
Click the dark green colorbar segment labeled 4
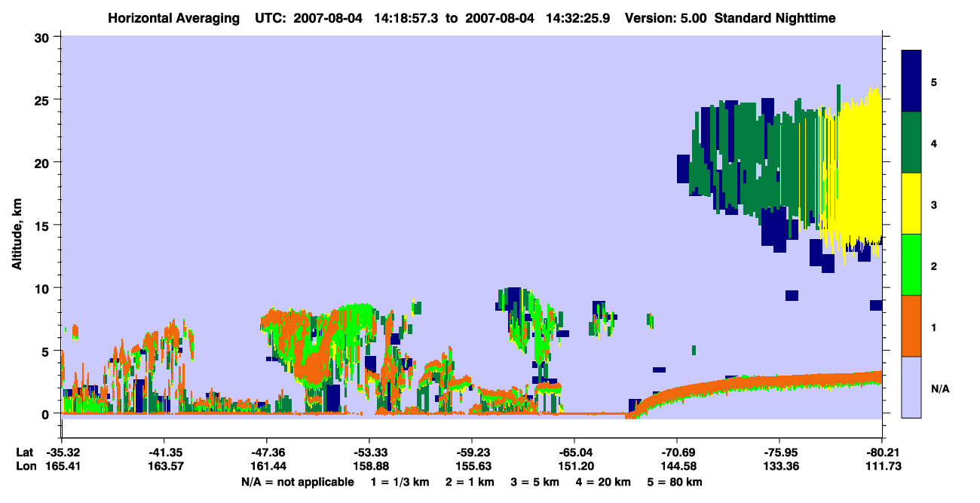pyautogui.click(x=911, y=143)
